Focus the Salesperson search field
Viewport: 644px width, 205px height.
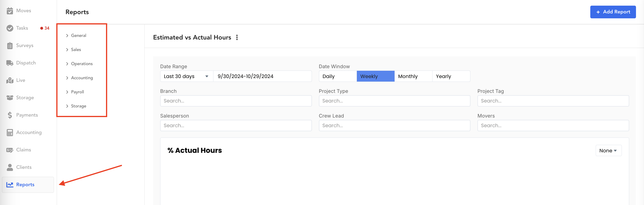(x=236, y=126)
